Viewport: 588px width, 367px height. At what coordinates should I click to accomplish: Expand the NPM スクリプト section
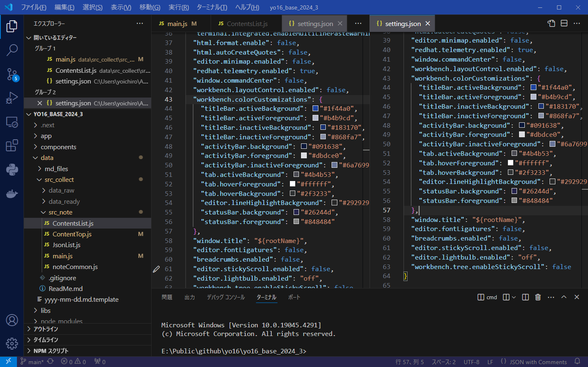87,351
